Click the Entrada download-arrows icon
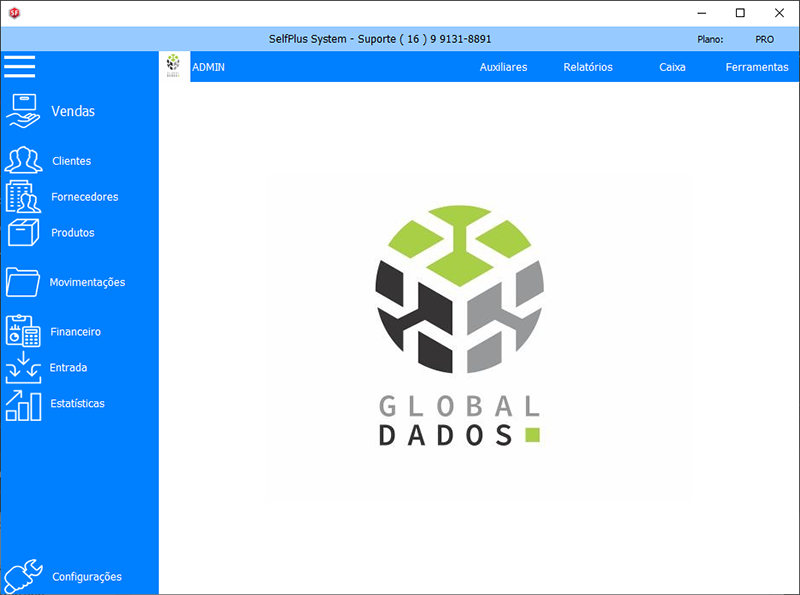The image size is (800, 595). [x=23, y=368]
